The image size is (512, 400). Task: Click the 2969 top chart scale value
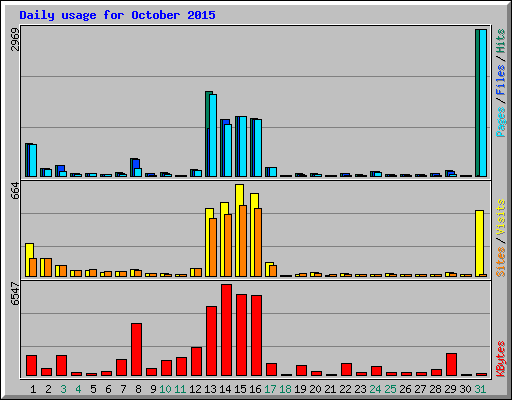pos(15,40)
